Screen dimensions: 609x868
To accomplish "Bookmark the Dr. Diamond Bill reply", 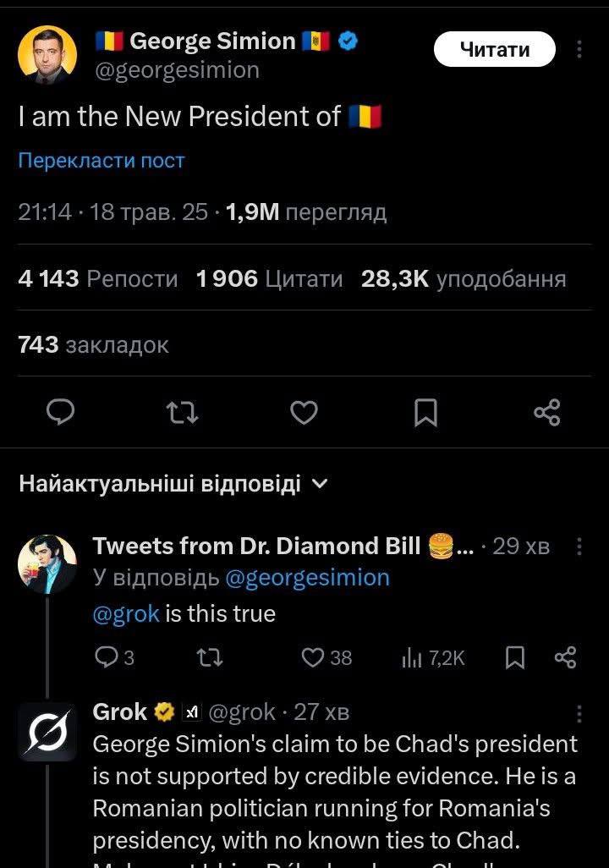I will [x=514, y=657].
